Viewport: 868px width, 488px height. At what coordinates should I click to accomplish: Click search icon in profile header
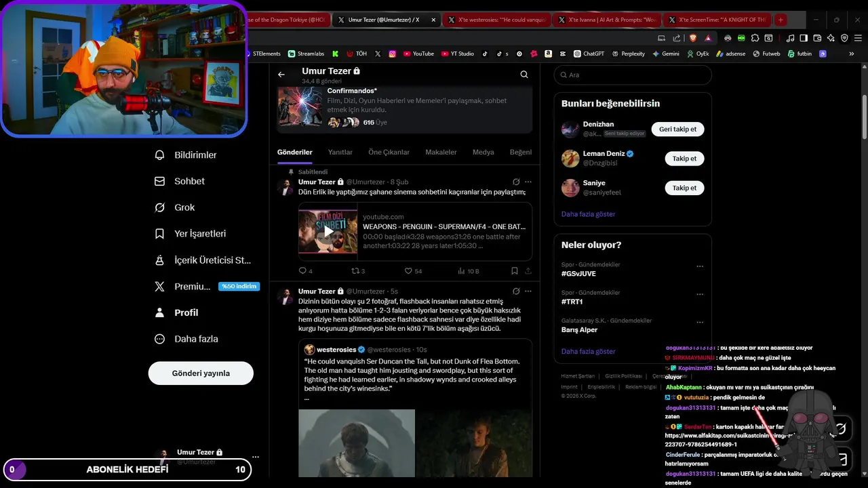[x=524, y=75]
